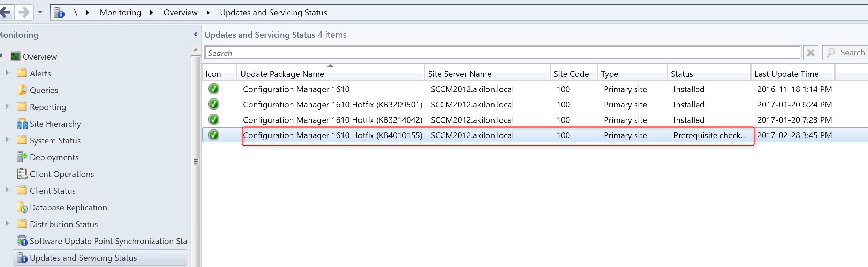Select Overview in the breadcrumb path

[x=180, y=13]
